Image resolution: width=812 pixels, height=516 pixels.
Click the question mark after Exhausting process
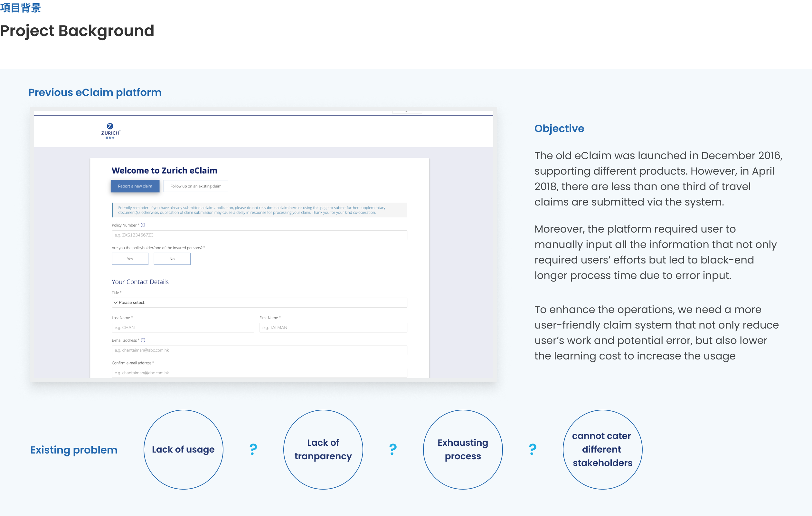pyautogui.click(x=533, y=449)
